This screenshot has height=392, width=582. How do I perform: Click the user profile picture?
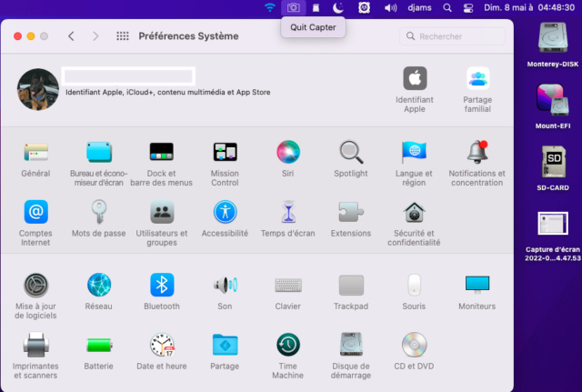pos(38,89)
